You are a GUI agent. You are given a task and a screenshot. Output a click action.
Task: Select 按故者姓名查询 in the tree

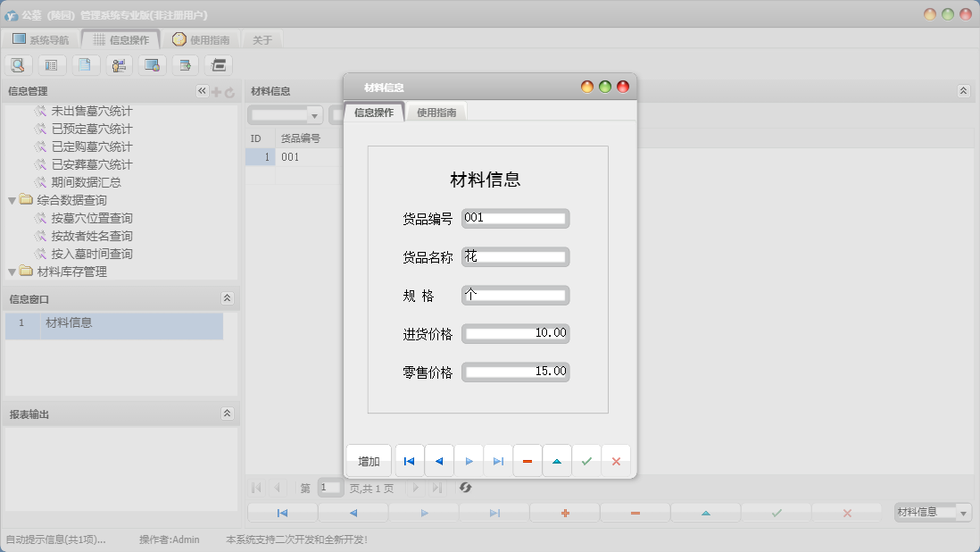click(x=92, y=236)
